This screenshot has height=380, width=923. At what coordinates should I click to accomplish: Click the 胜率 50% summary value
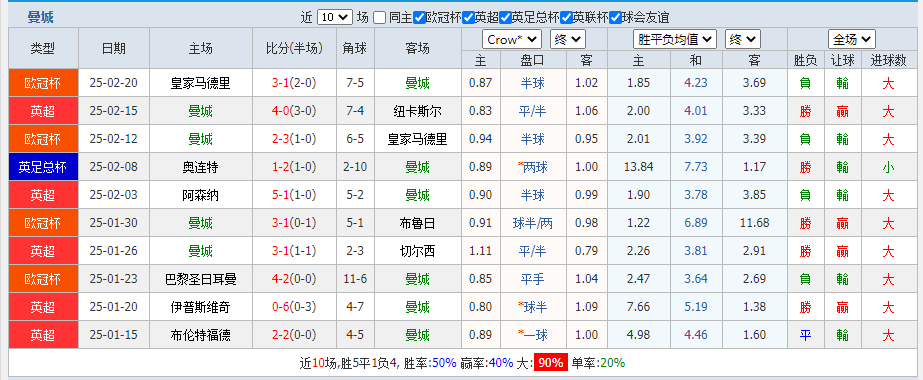point(444,363)
